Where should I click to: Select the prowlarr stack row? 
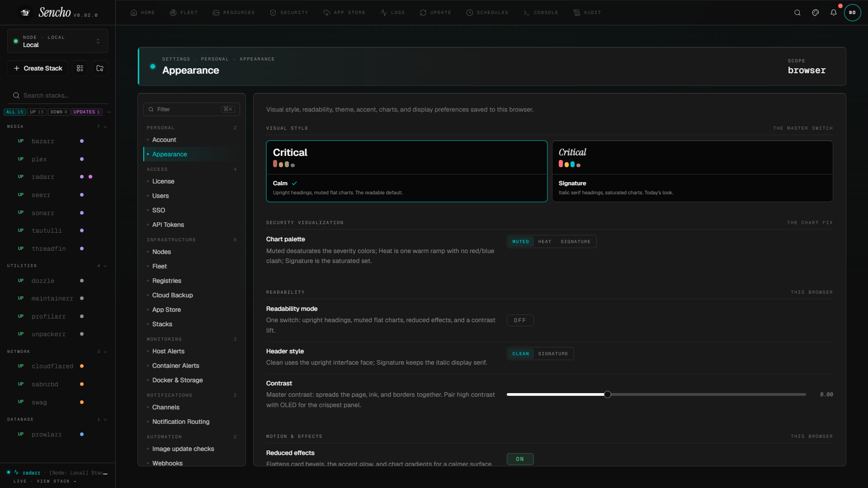coord(57,434)
